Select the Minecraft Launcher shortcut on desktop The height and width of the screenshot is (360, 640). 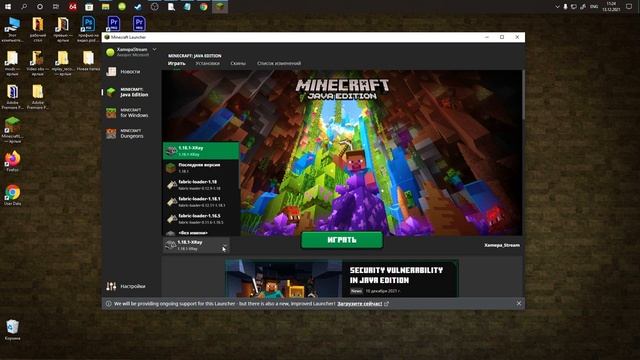point(12,130)
